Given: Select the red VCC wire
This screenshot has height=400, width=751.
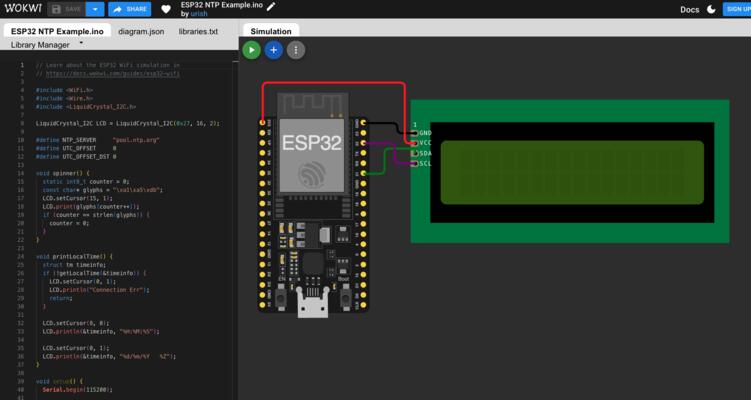Looking at the screenshot, I should click(333, 83).
